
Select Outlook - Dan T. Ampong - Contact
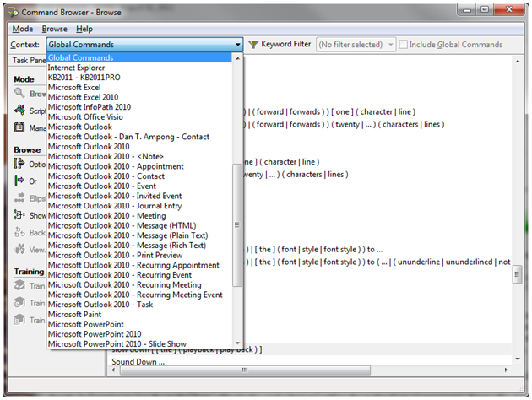tap(139, 137)
